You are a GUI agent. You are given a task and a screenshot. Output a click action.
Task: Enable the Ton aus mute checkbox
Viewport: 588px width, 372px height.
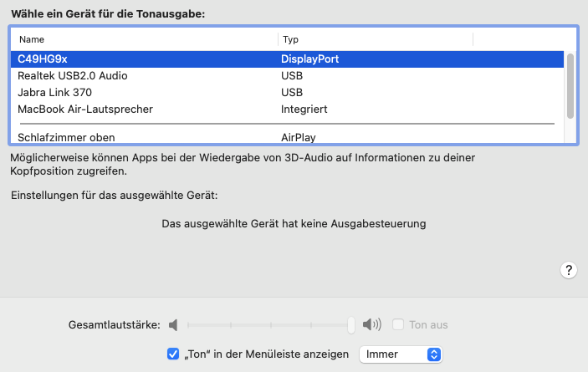tap(398, 324)
